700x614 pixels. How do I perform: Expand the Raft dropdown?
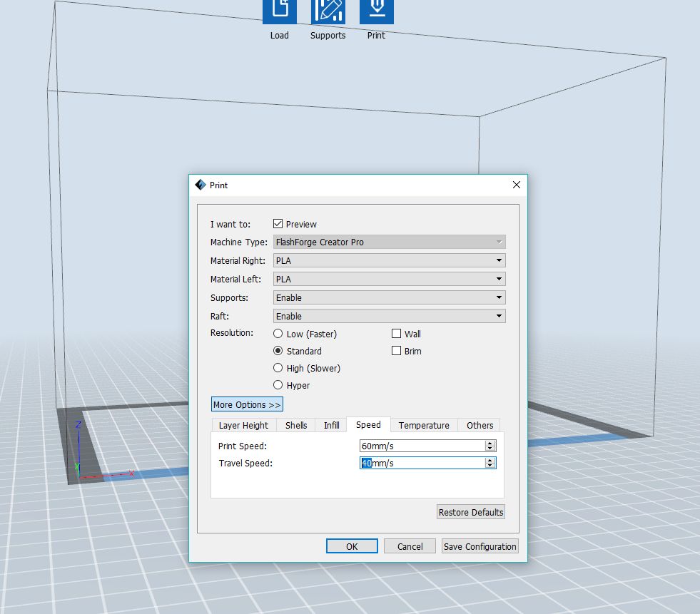click(x=389, y=317)
